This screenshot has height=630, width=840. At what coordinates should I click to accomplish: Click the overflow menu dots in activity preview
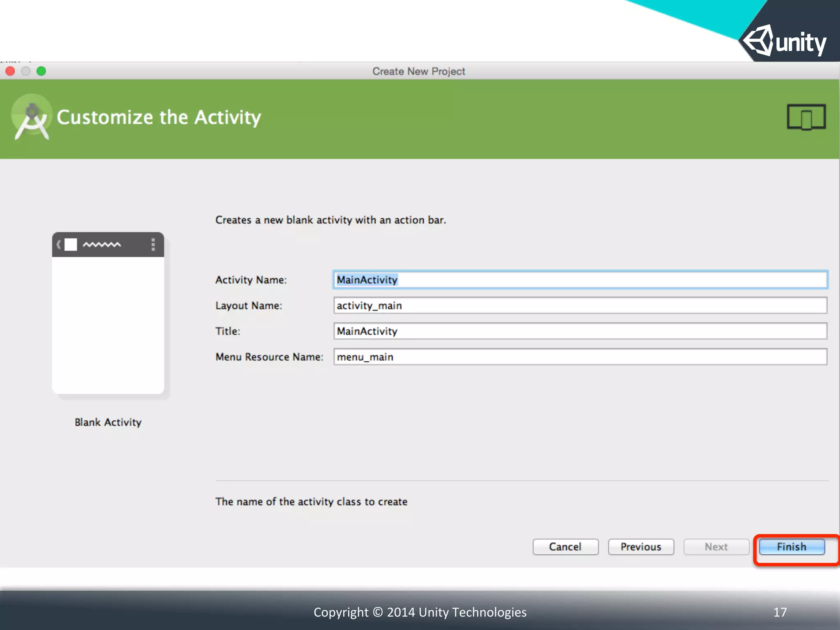click(153, 244)
